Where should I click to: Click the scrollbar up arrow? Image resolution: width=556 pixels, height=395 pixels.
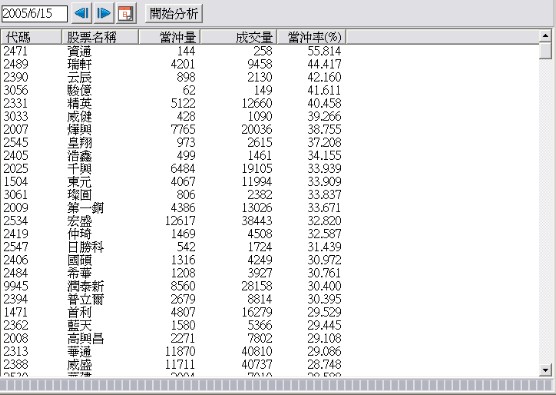coord(545,35)
